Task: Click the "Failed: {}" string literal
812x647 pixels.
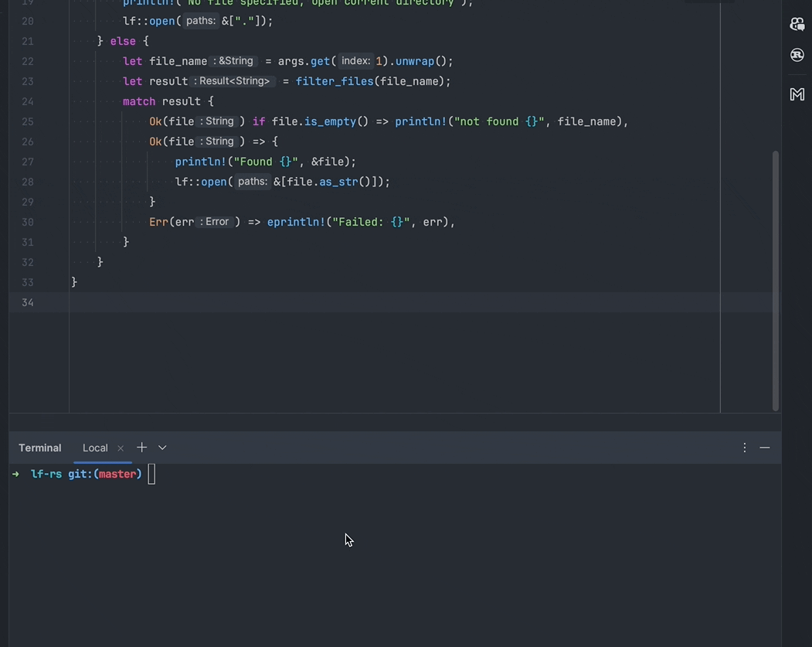Action: pos(371,222)
